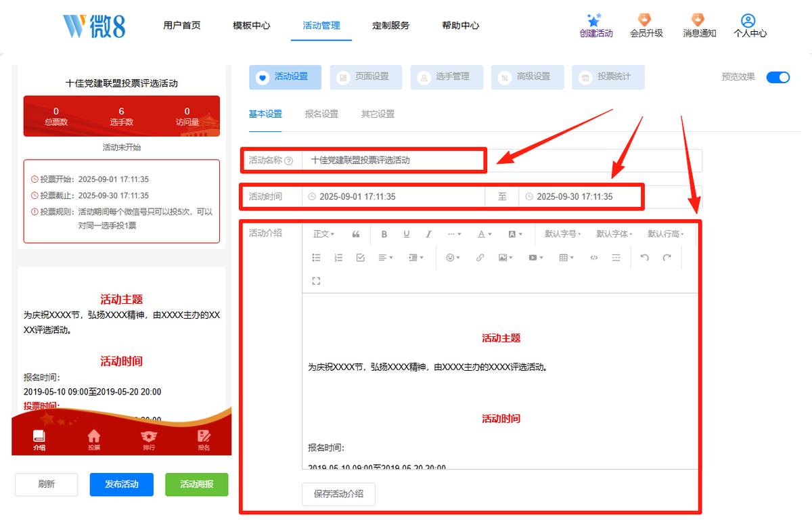Image resolution: width=812 pixels, height=521 pixels.
Task: Insert a to-do checklist
Action: [360, 258]
